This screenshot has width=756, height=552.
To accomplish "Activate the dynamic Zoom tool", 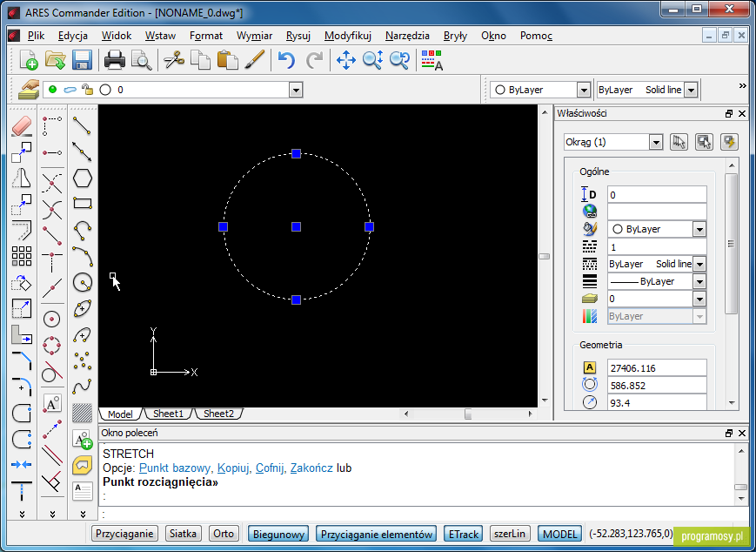I will (372, 60).
